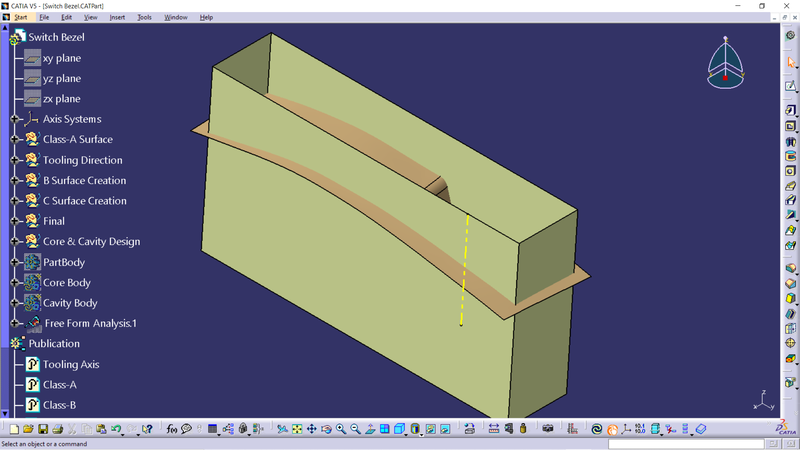800x450 pixels.
Task: Open the Help menu
Action: (206, 17)
